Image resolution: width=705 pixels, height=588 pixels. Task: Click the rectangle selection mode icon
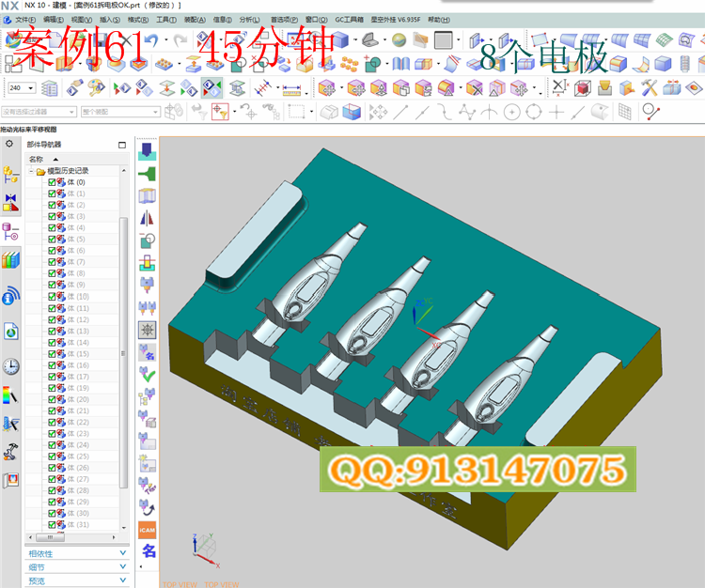pyautogui.click(x=296, y=112)
